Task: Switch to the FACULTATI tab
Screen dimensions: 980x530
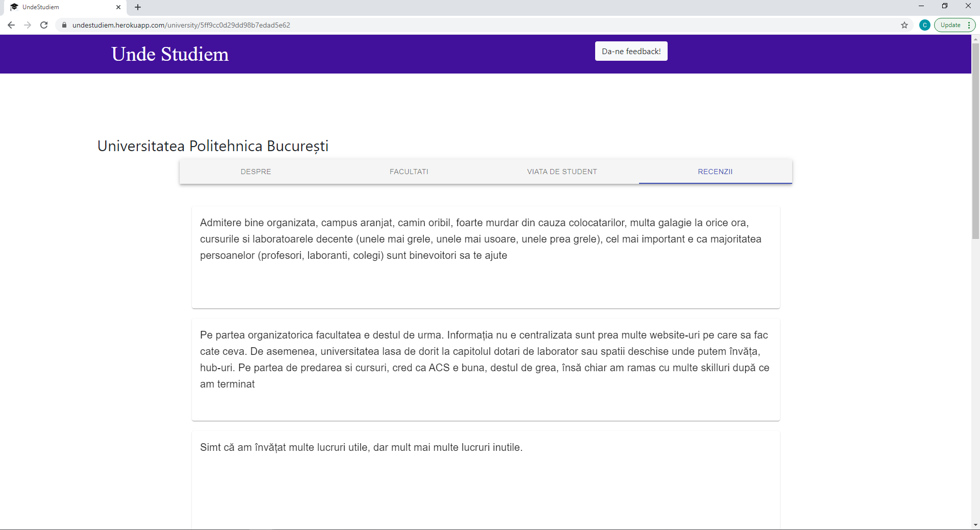Action: pos(409,172)
